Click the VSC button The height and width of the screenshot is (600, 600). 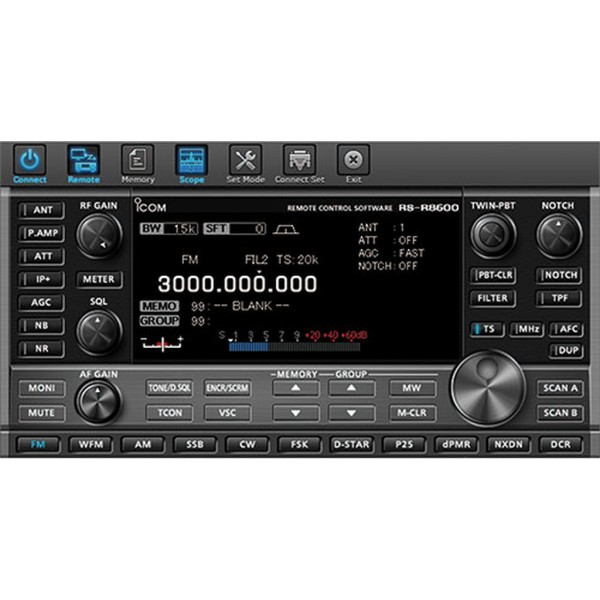(228, 413)
